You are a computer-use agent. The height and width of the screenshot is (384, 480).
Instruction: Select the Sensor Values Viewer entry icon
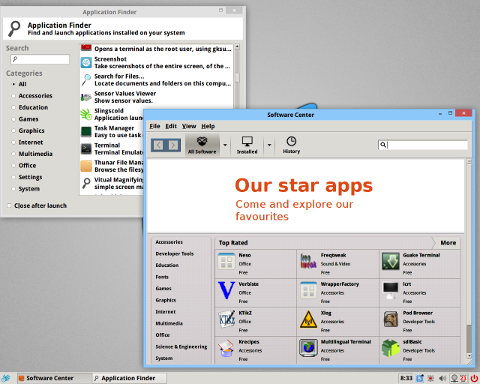86,97
